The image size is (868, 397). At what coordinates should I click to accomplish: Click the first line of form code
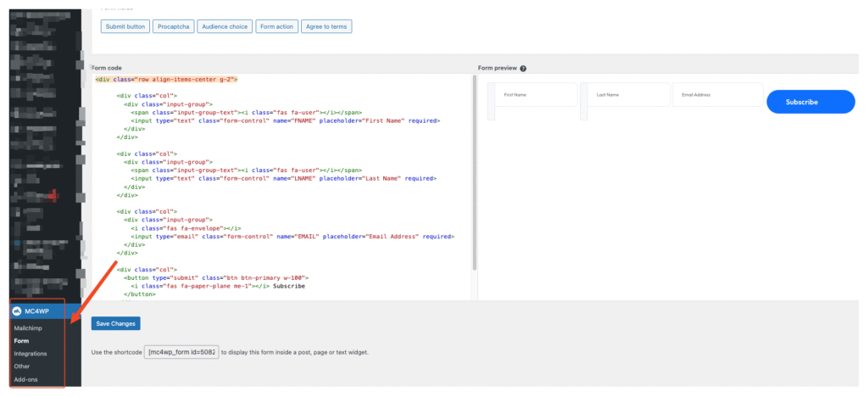coord(166,79)
